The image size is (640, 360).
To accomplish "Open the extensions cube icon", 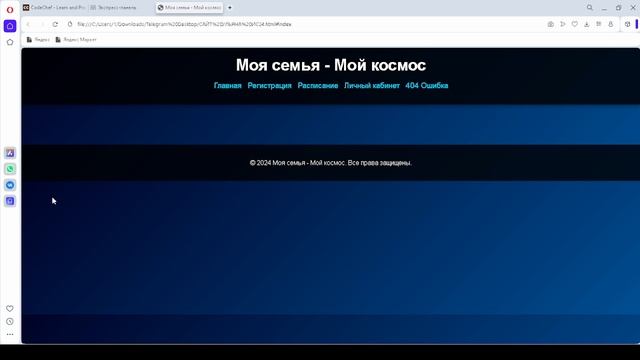I will (x=628, y=24).
